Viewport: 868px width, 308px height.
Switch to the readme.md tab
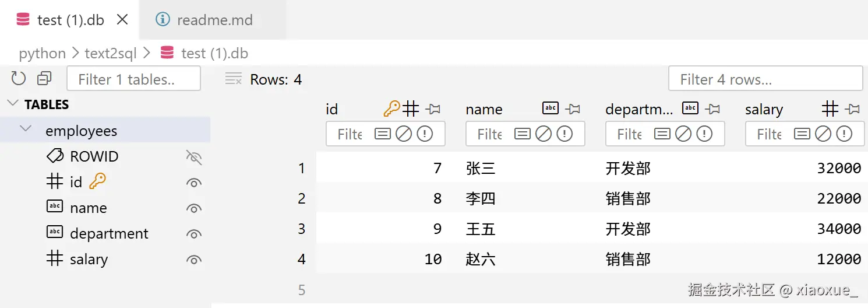tap(214, 20)
